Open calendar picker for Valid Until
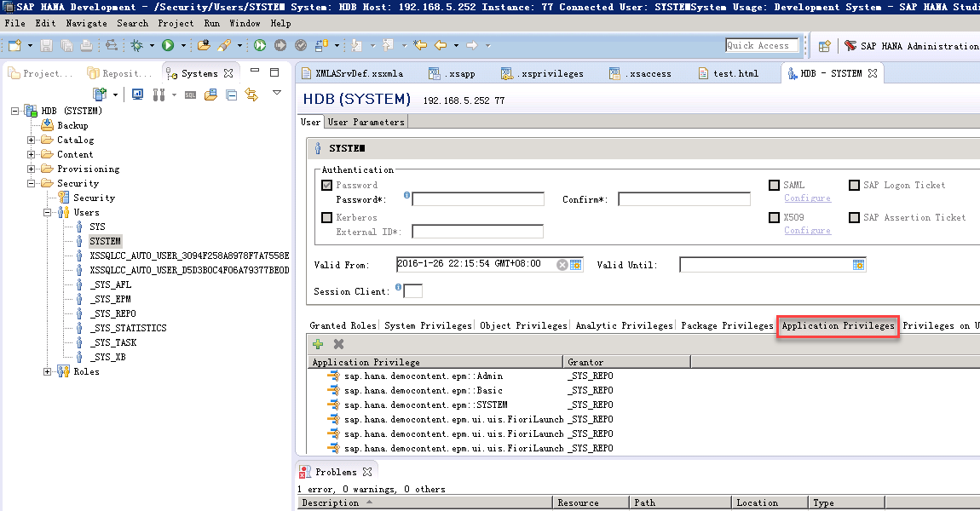Viewport: 980px width, 511px height. pyautogui.click(x=859, y=265)
